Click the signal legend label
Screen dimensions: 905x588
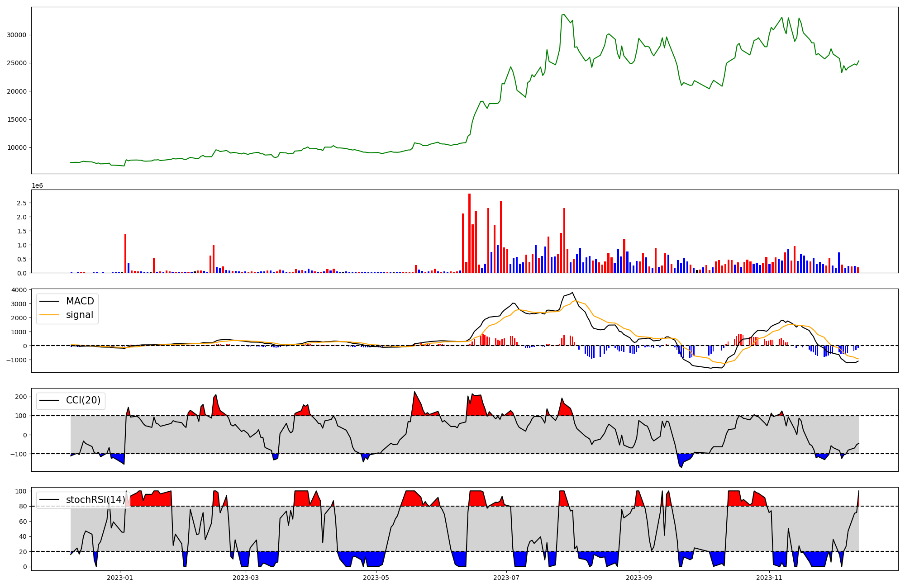point(79,315)
